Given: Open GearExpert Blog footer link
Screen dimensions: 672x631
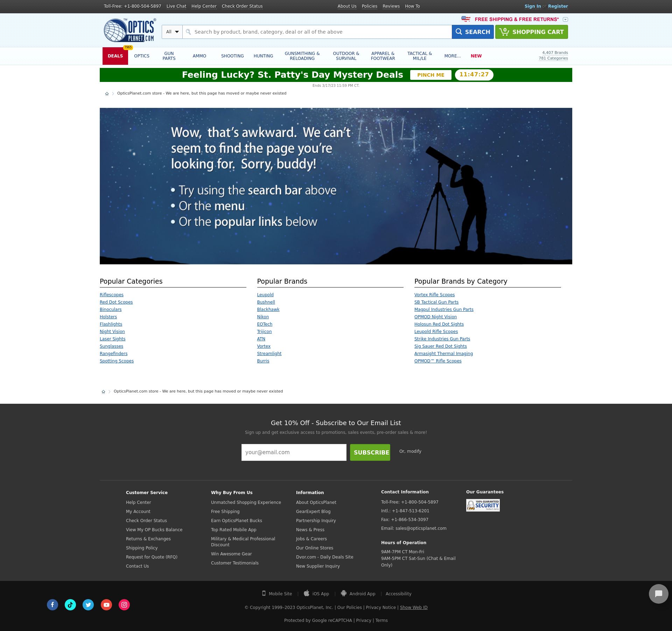Looking at the screenshot, I should click(313, 512).
